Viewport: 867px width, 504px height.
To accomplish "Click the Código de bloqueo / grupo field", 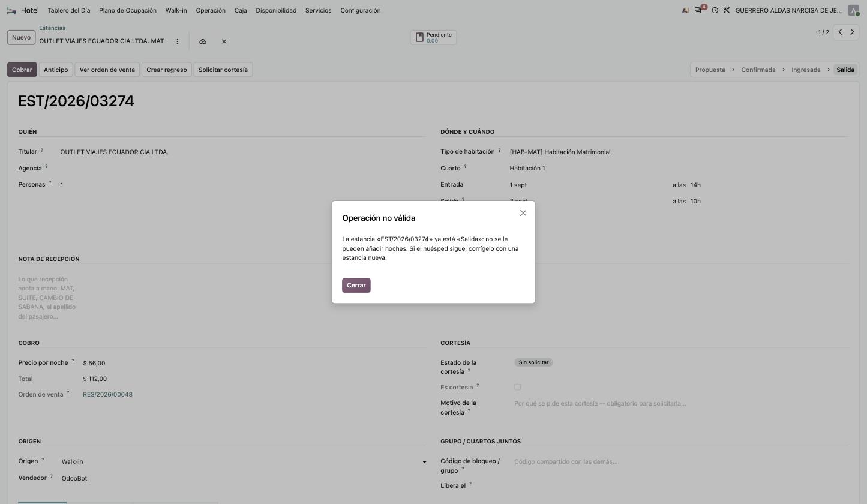I will [681, 462].
